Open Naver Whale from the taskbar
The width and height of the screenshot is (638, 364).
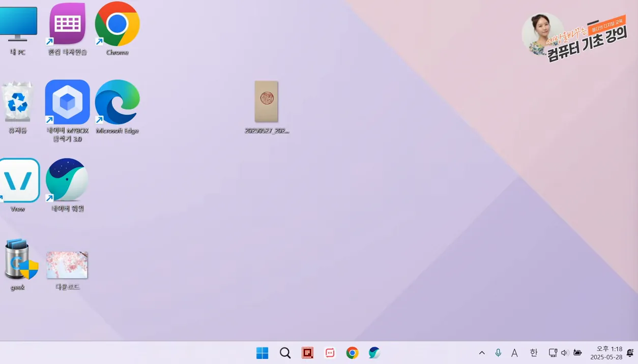pyautogui.click(x=374, y=353)
